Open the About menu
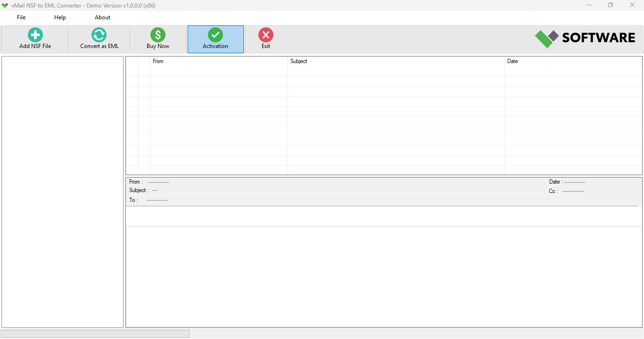This screenshot has width=644, height=339. tap(102, 17)
